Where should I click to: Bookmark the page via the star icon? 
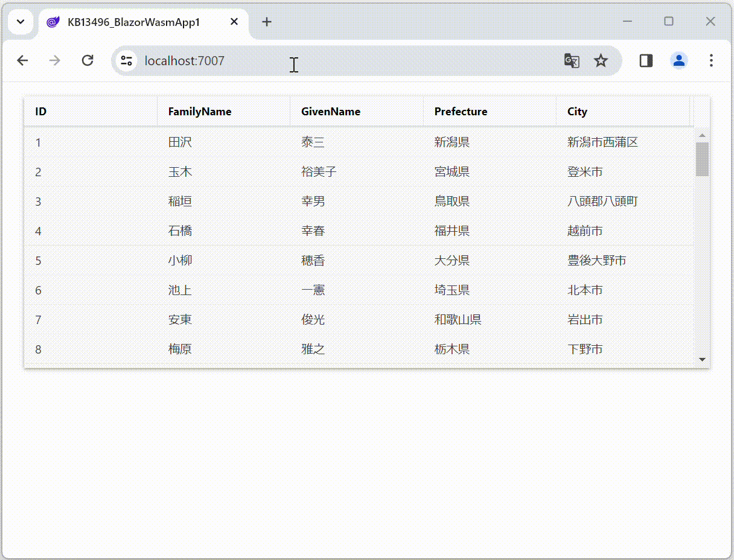(x=601, y=60)
